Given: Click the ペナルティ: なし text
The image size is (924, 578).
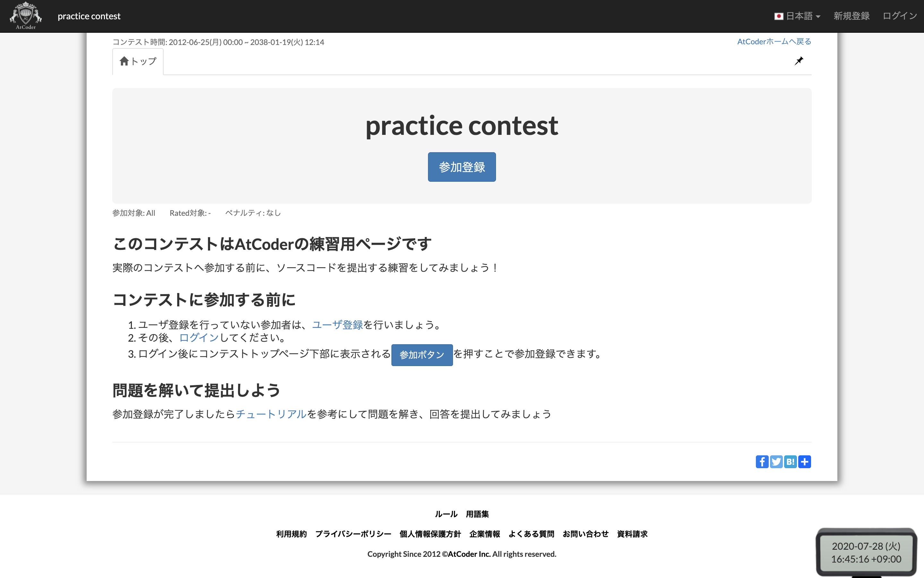Looking at the screenshot, I should point(253,213).
